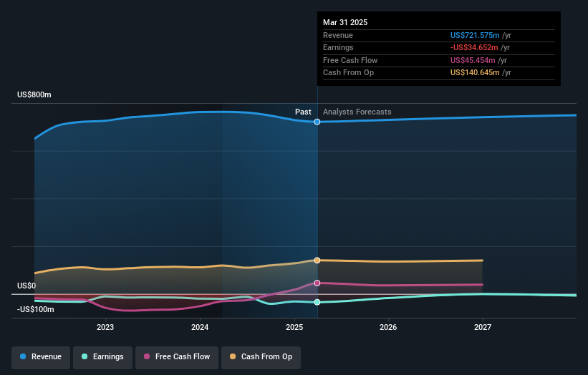Toggle the Free Cash Flow legend button

coord(177,357)
